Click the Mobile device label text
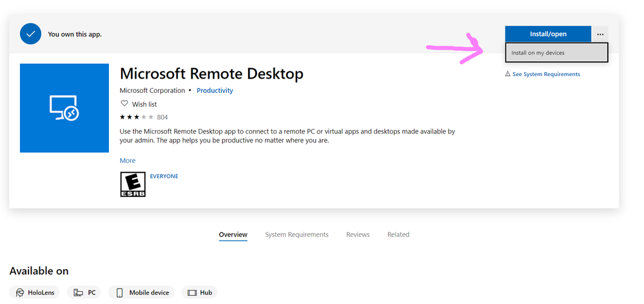 (149, 292)
